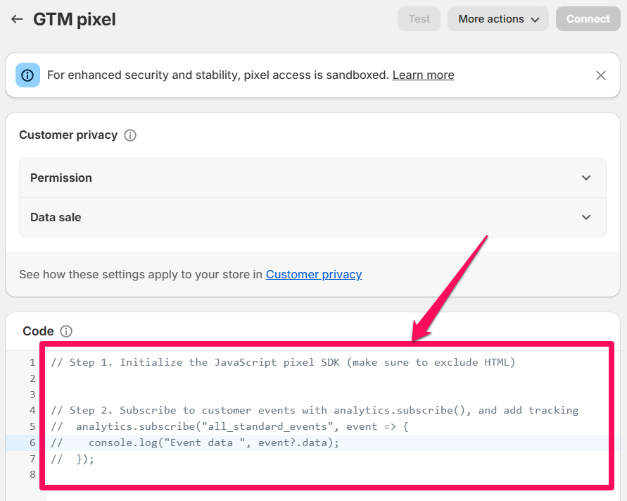627x501 pixels.
Task: Open the More actions dropdown
Action: (x=498, y=19)
